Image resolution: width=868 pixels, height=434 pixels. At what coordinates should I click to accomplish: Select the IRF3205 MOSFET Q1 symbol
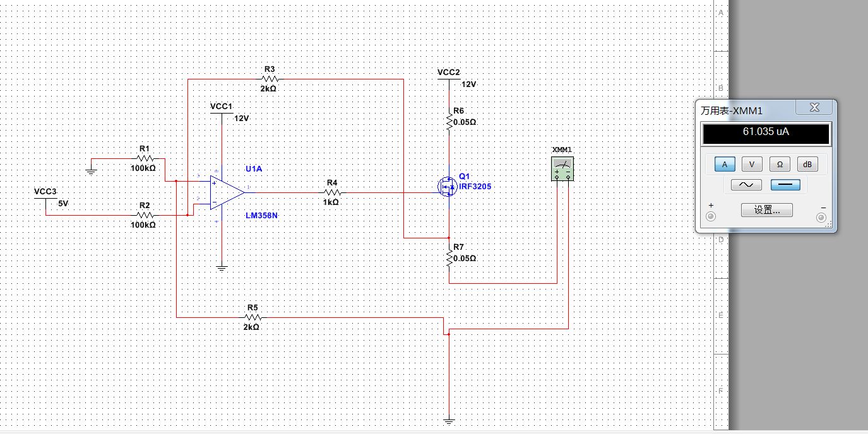[x=448, y=185]
